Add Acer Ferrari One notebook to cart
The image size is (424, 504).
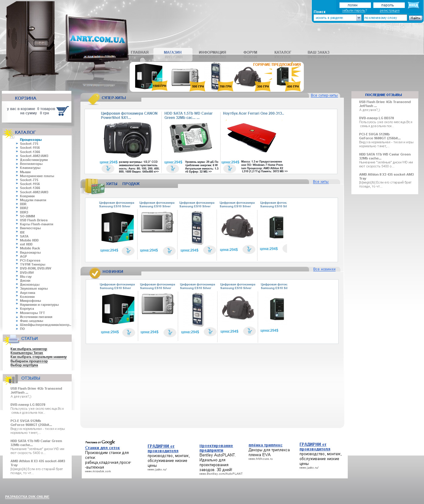click(x=230, y=168)
